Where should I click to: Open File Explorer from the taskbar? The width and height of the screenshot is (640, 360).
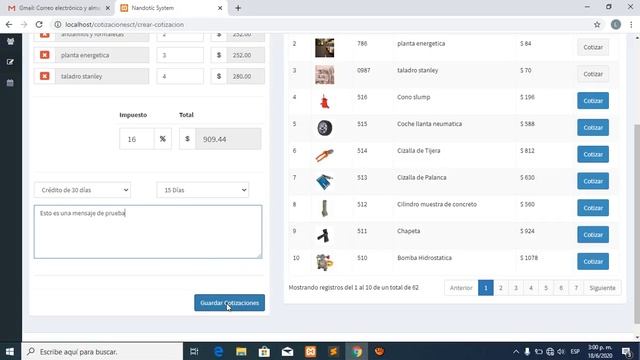pos(241,351)
